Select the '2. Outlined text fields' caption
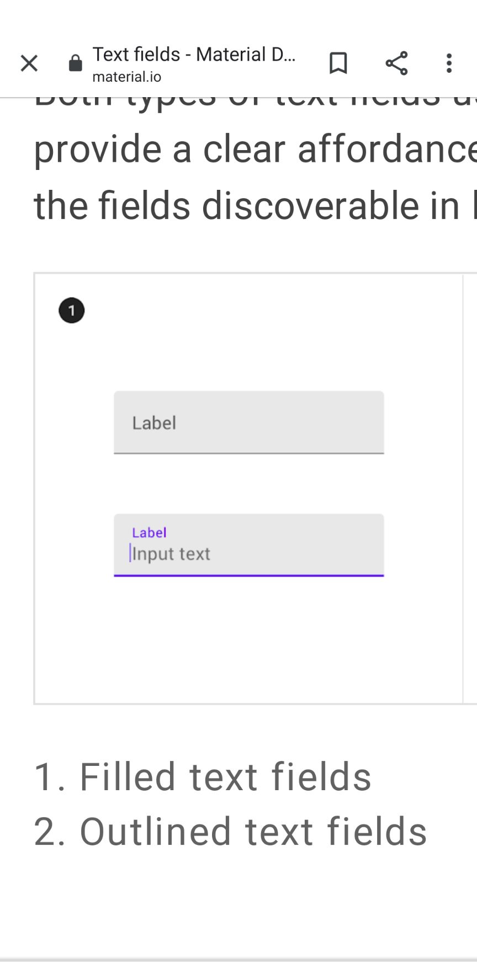Viewport: 477px width, 980px height. click(230, 832)
